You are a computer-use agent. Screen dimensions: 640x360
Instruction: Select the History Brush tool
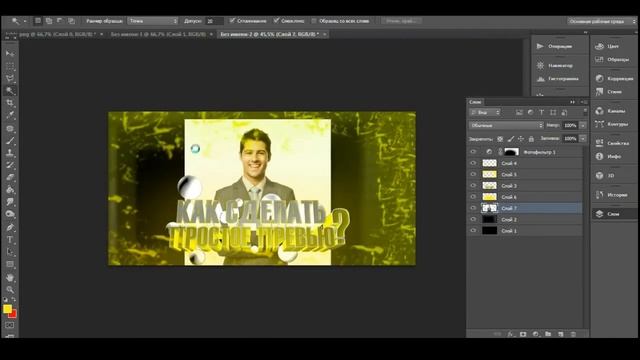pyautogui.click(x=10, y=165)
